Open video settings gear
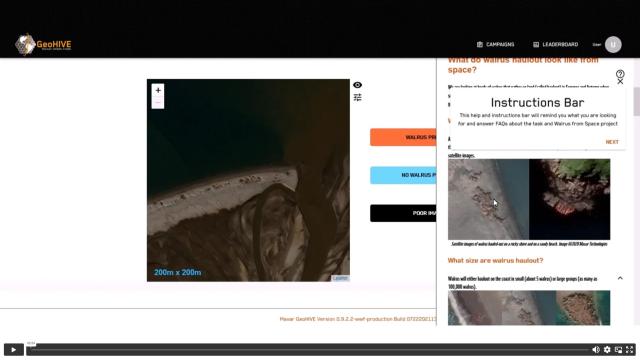The height and width of the screenshot is (360, 640). tap(607, 350)
